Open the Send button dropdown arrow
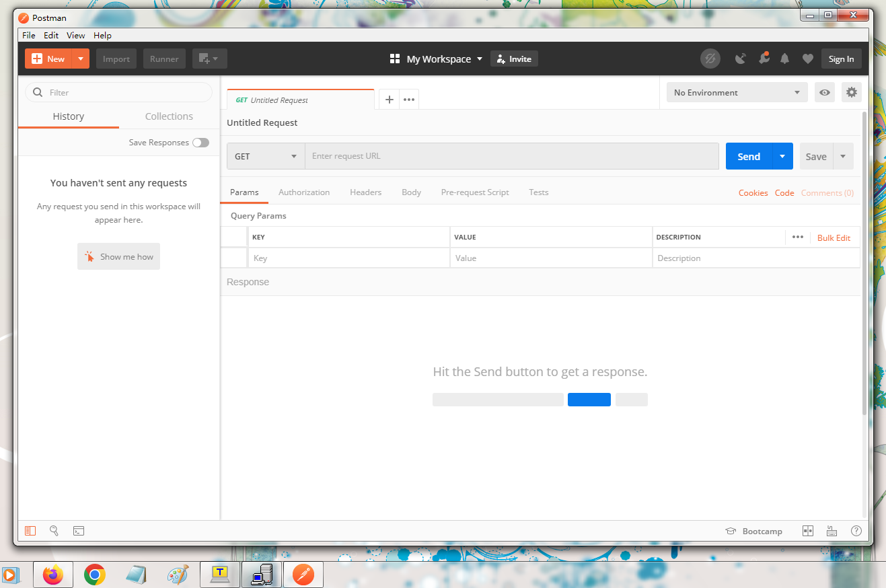The image size is (886, 588). point(782,156)
